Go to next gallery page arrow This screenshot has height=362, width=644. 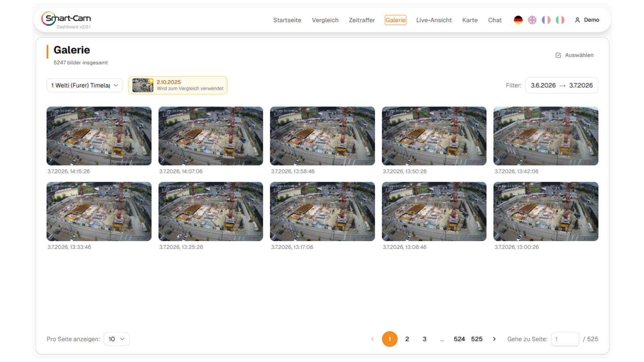494,339
